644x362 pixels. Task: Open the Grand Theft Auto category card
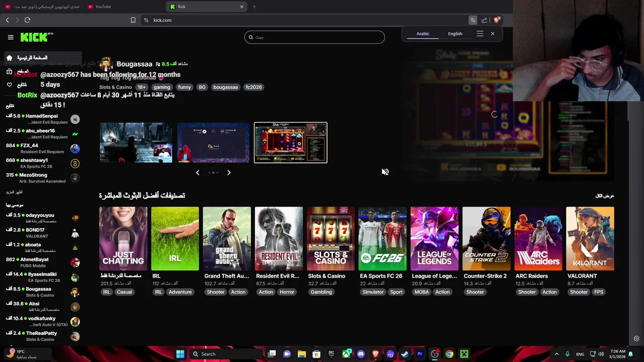click(x=227, y=239)
